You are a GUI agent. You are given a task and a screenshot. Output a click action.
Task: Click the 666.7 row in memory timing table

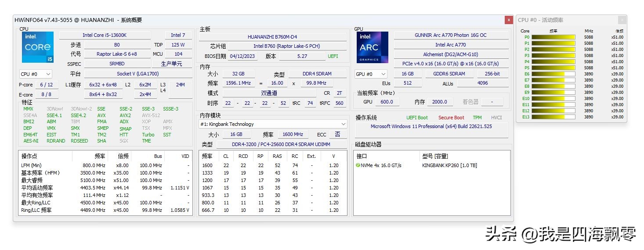click(272, 210)
